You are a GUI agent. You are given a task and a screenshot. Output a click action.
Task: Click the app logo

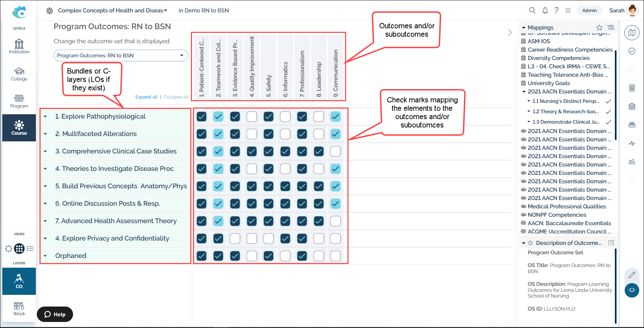(x=19, y=12)
